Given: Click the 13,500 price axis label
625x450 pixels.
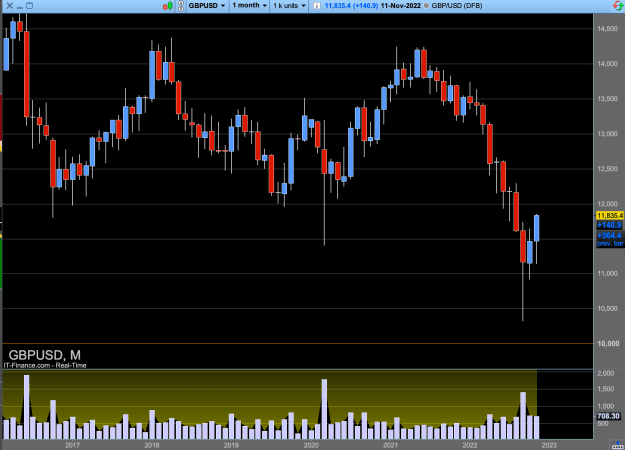Looking at the screenshot, I should pyautogui.click(x=607, y=99).
